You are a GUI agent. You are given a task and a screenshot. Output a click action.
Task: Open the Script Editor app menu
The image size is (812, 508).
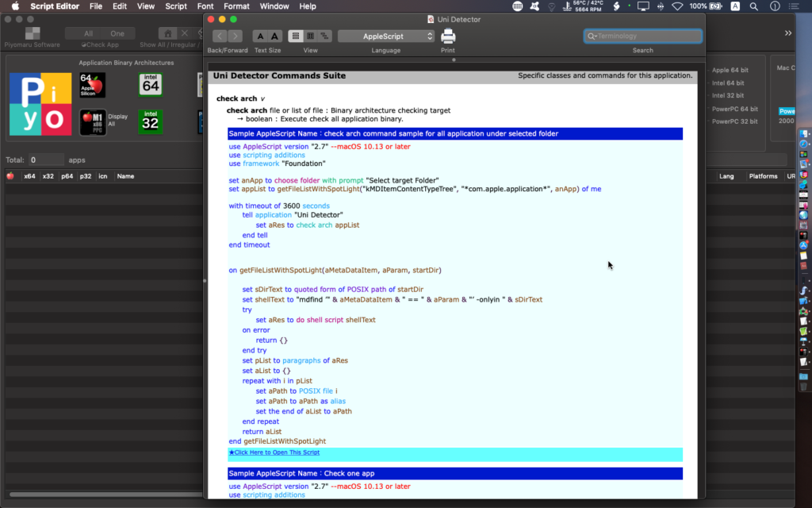point(55,6)
